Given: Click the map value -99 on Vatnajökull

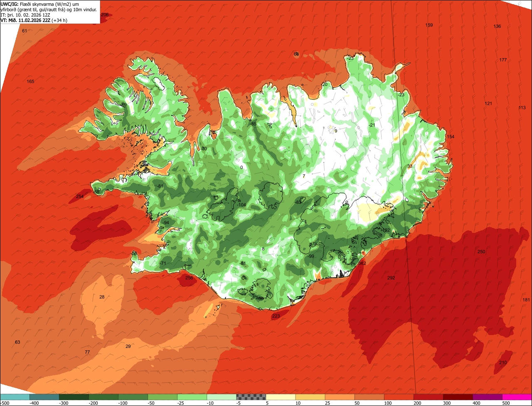Looking at the screenshot, I should [310, 256].
